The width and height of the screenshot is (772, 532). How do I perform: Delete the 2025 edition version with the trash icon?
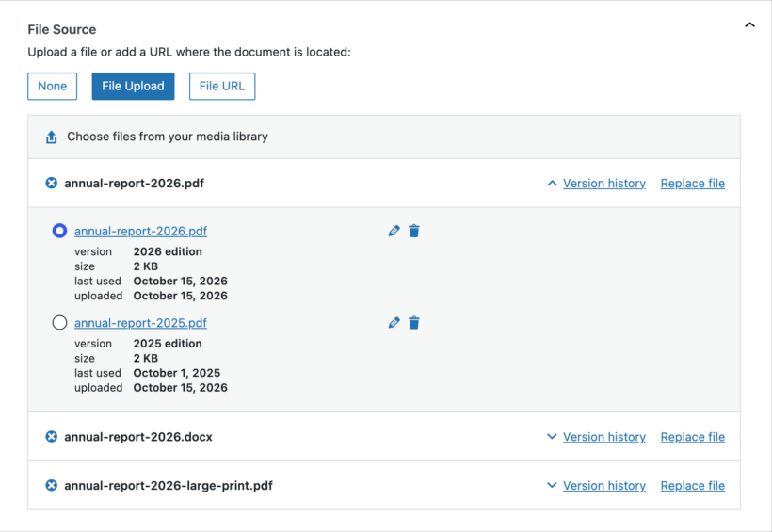414,323
